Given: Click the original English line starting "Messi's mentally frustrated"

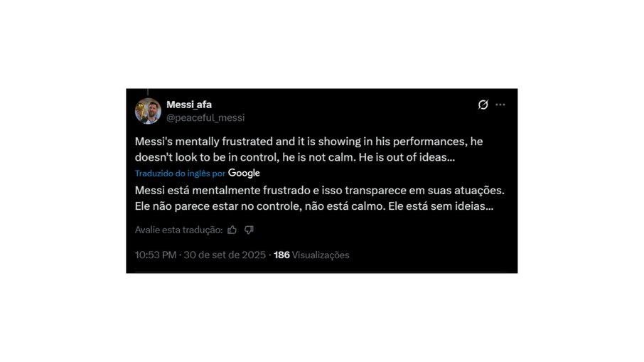Looking at the screenshot, I should pos(308,142).
